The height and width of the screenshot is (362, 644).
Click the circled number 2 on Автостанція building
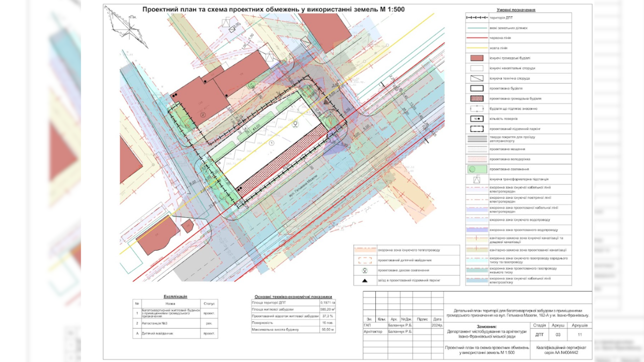(203, 115)
